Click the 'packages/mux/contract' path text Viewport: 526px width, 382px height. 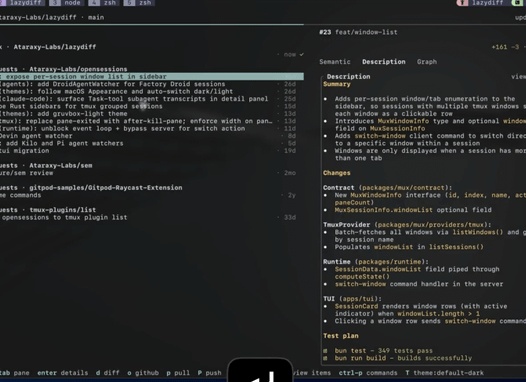(x=405, y=188)
